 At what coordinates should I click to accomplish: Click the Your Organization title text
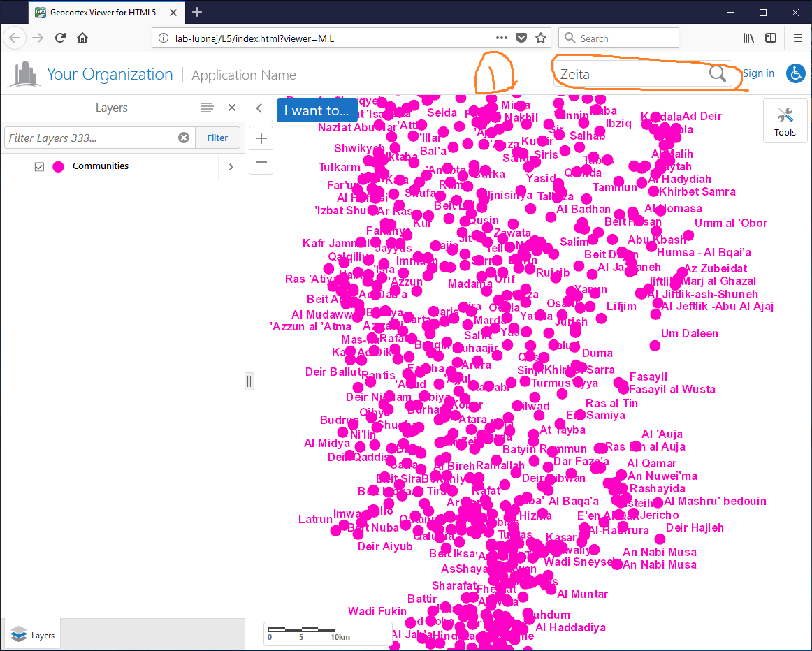110,74
